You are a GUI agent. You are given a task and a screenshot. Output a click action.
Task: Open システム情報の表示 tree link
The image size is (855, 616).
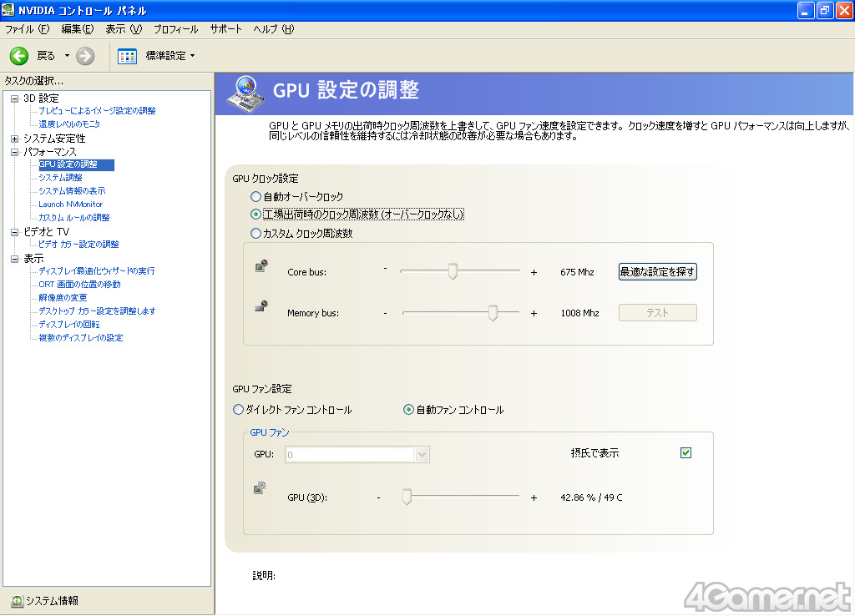click(72, 191)
